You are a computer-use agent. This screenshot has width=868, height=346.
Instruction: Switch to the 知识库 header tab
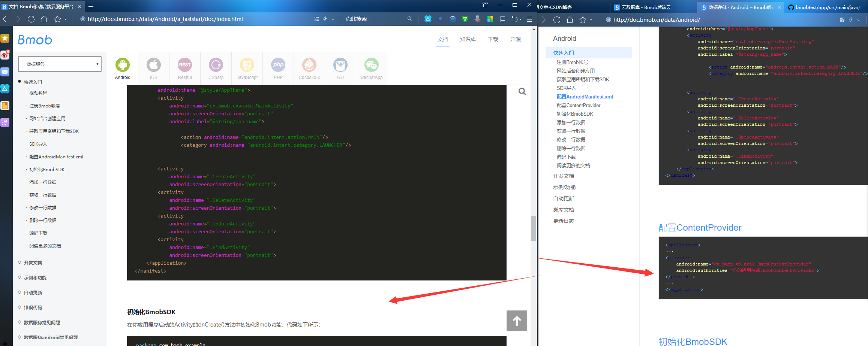(x=468, y=39)
